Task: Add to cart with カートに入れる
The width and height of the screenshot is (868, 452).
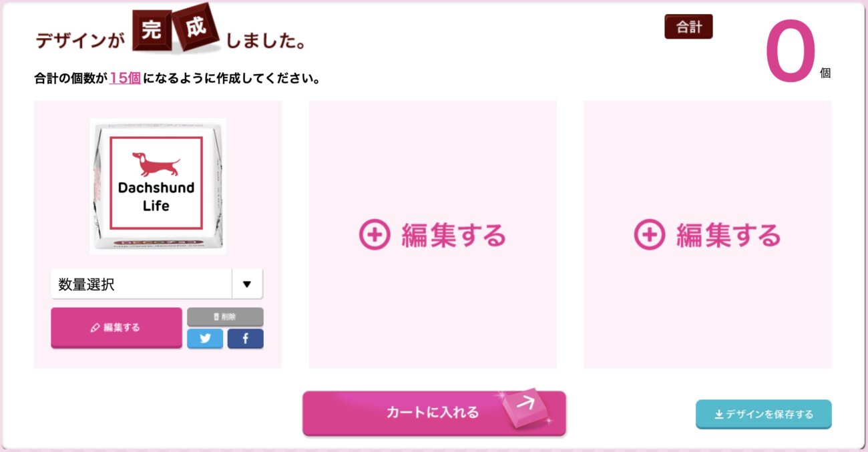Action: pyautogui.click(x=434, y=413)
